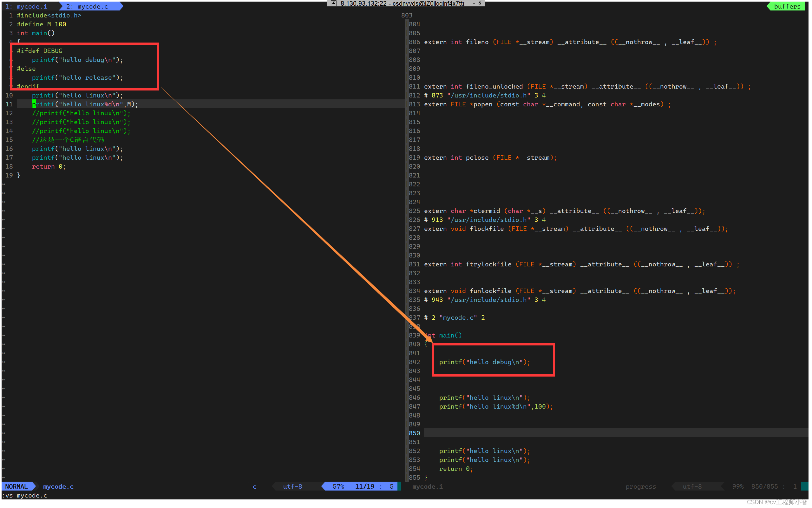Click printf "hello debug\n" on line 842
The height and width of the screenshot is (508, 812).
click(485, 362)
